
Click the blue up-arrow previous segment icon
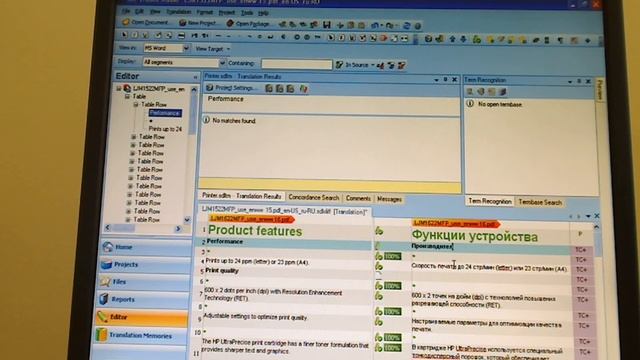click(x=452, y=39)
